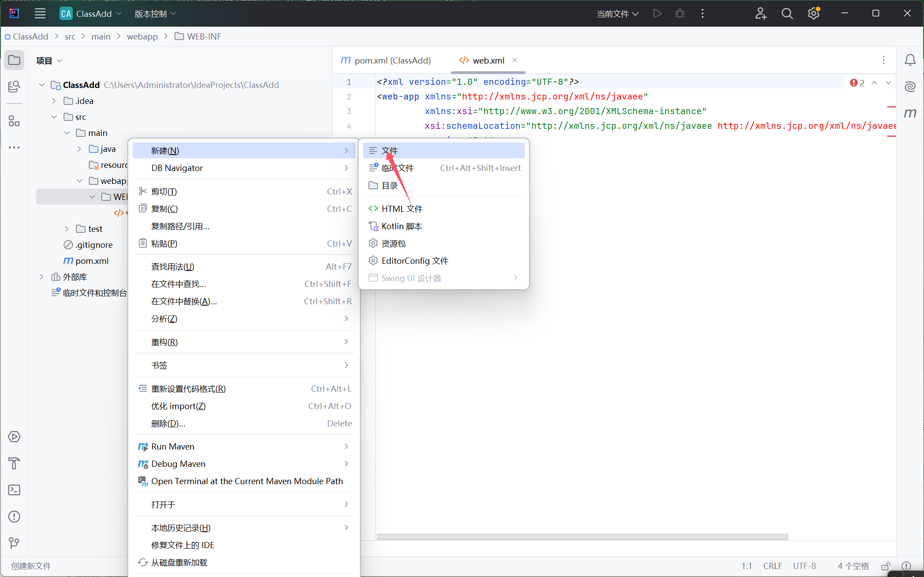Click the UTF-8 encoding in status bar

click(x=804, y=566)
